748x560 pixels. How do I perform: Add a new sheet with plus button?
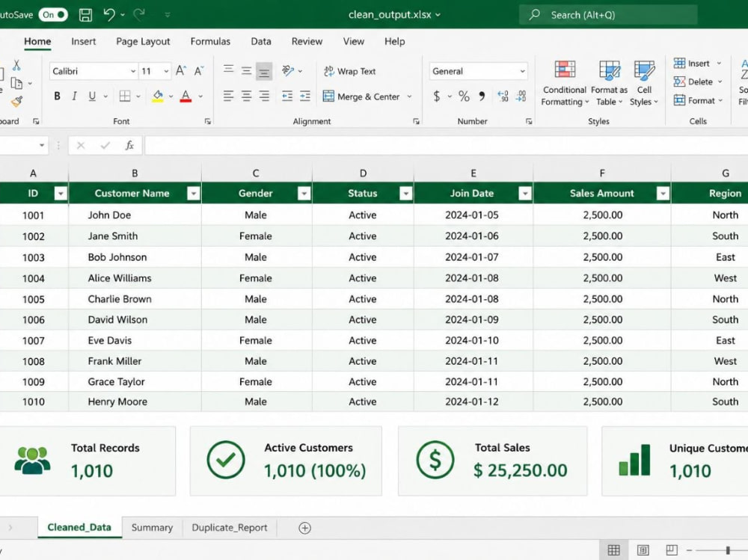point(305,528)
